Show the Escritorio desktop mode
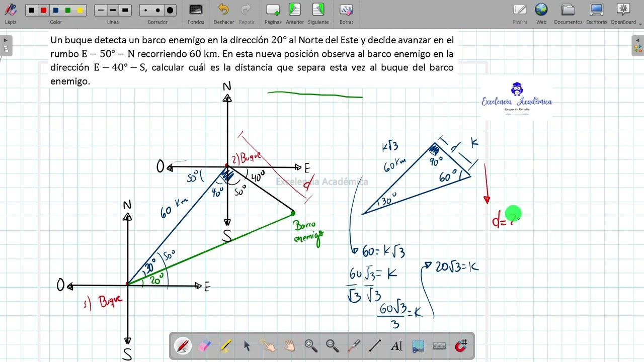Viewport: 644px width, 362px height. click(596, 14)
